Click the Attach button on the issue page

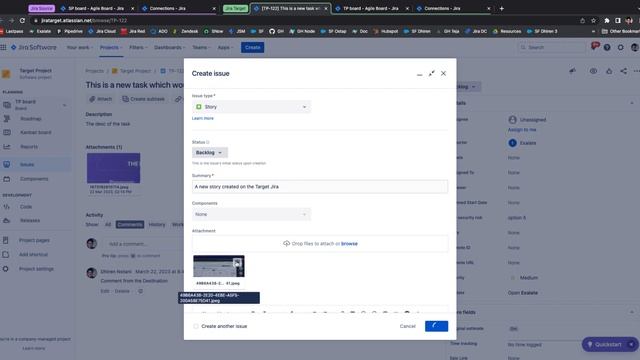point(100,99)
